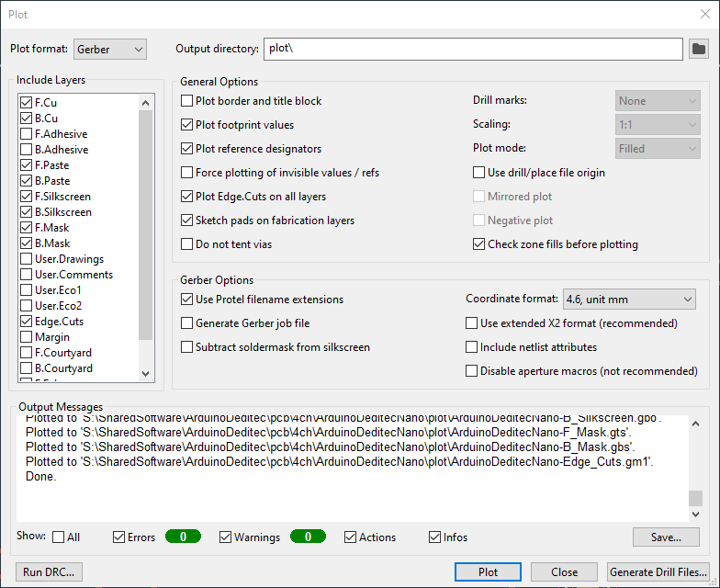This screenshot has height=588, width=720.
Task: Open Run DRC dialog
Action: click(x=50, y=571)
